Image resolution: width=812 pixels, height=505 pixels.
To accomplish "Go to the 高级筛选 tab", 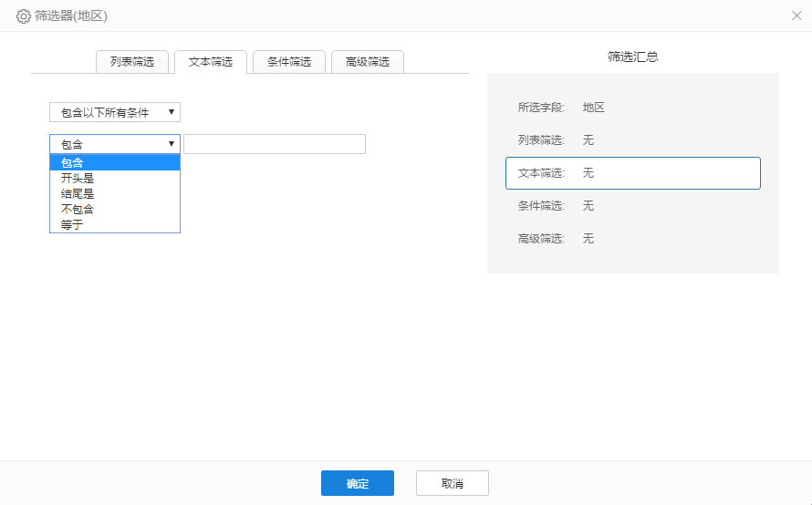I will (x=368, y=62).
